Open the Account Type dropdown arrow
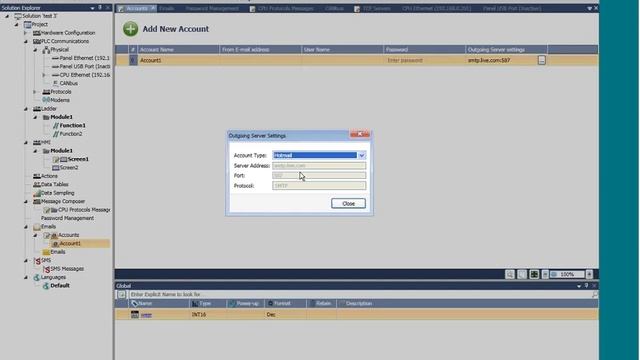This screenshot has height=360, width=640. (x=362, y=155)
